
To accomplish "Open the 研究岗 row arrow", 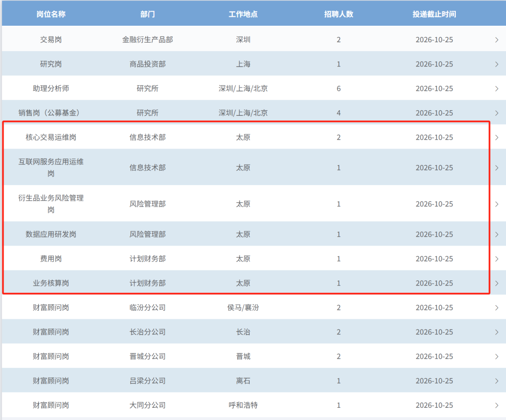I will 497,64.
